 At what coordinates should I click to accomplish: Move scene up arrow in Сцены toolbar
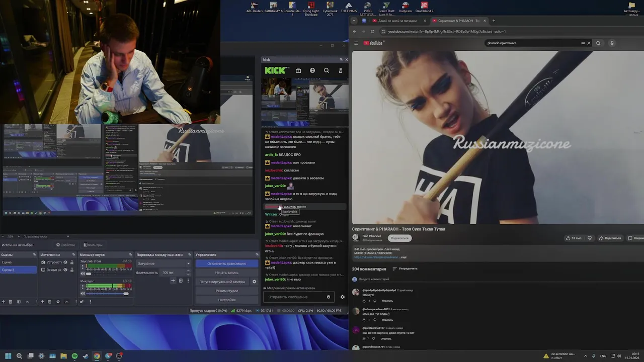[x=27, y=302]
